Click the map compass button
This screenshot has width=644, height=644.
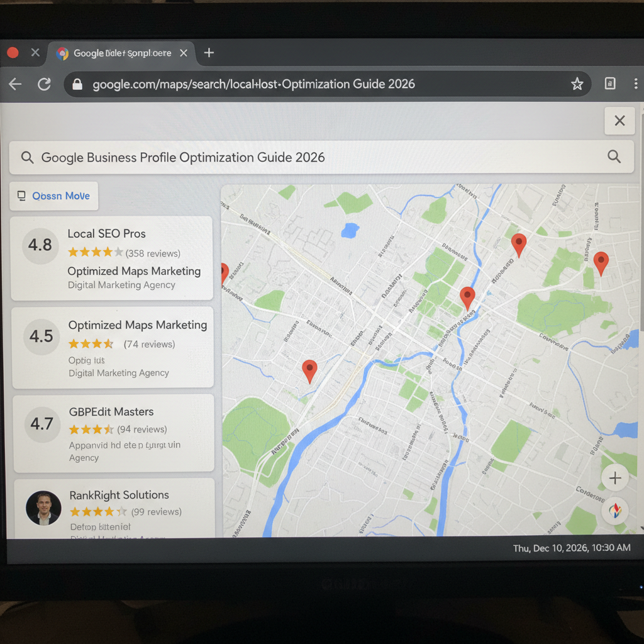click(x=615, y=511)
